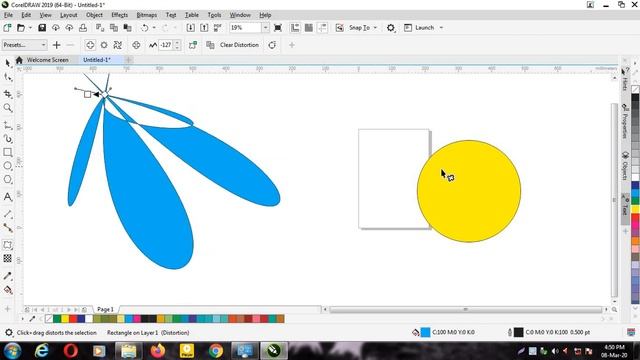Viewport: 640px width, 360px height.
Task: Select the Zoom tool magnifier
Action: click(7, 108)
